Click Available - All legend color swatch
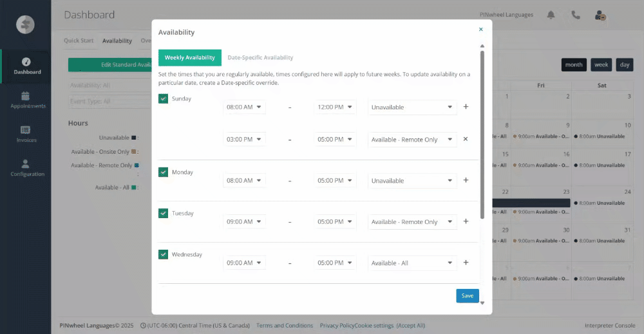The width and height of the screenshot is (644, 334). [x=133, y=187]
